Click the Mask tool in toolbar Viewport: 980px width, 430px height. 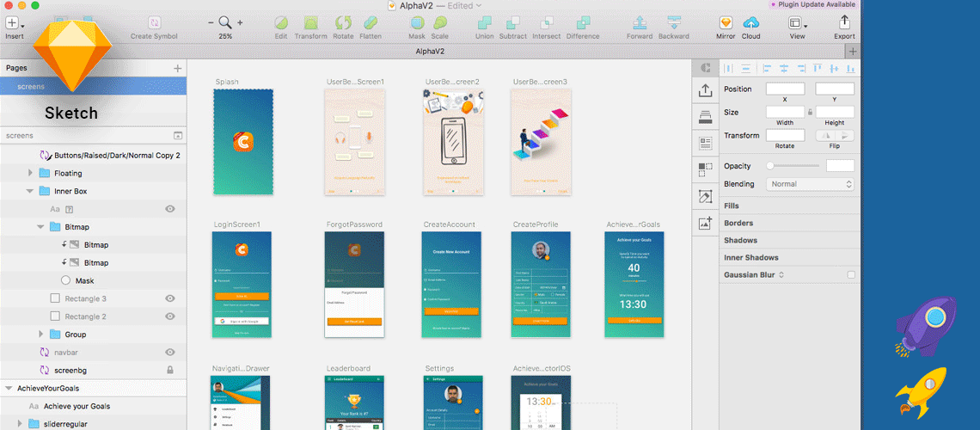click(x=416, y=23)
